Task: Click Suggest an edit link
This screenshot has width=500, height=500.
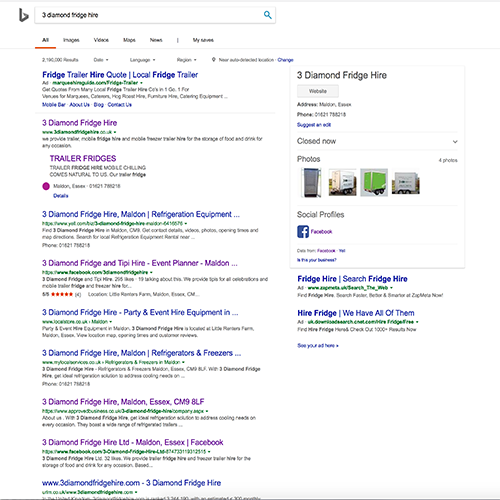Action: point(314,125)
